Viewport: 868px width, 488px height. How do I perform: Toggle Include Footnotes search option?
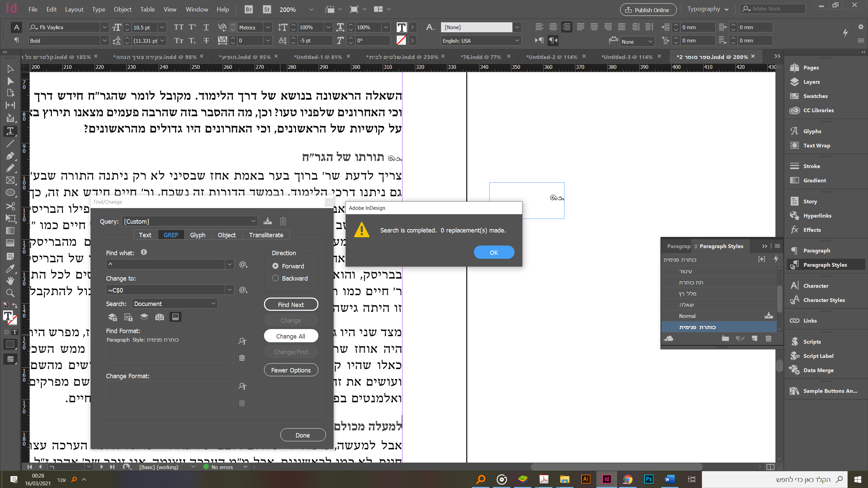pos(175,317)
